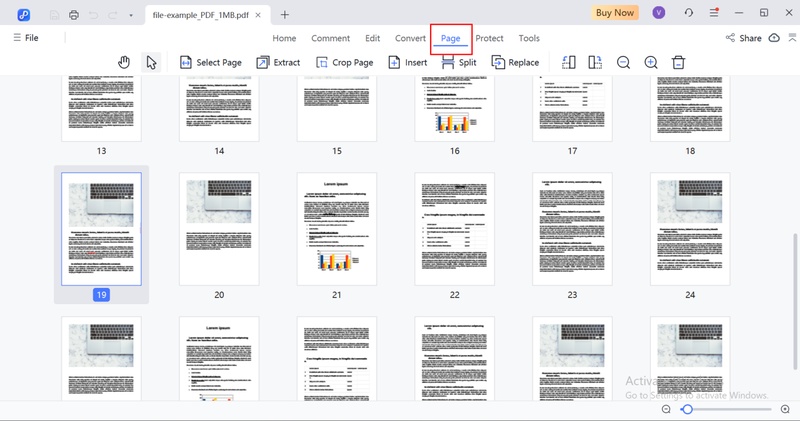
Task: Select page 20 thumbnail
Action: (219, 229)
